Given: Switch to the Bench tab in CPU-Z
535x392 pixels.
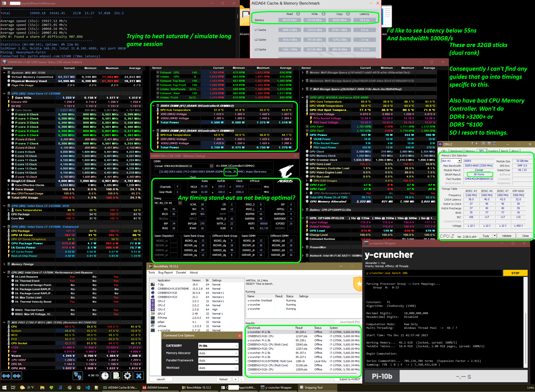Looking at the screenshot, I should (504, 151).
